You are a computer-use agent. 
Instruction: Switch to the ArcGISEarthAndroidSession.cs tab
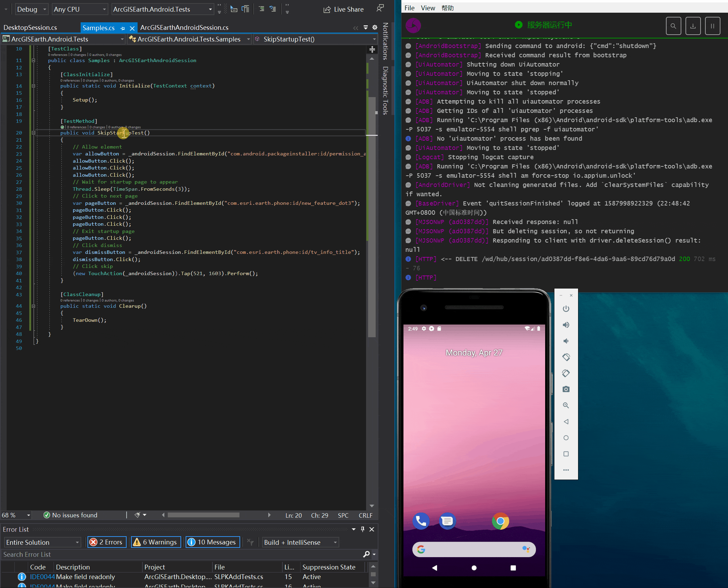tap(184, 27)
